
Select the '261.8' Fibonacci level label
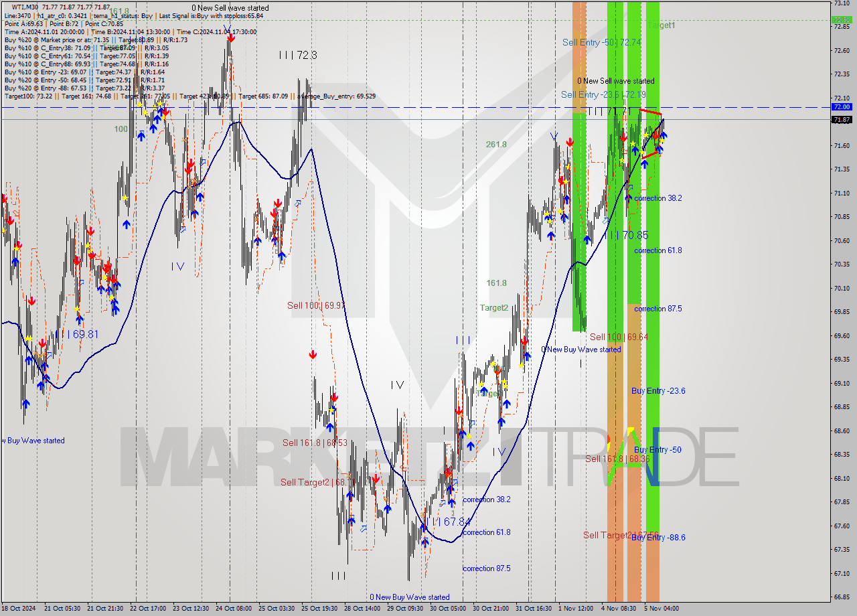[496, 145]
